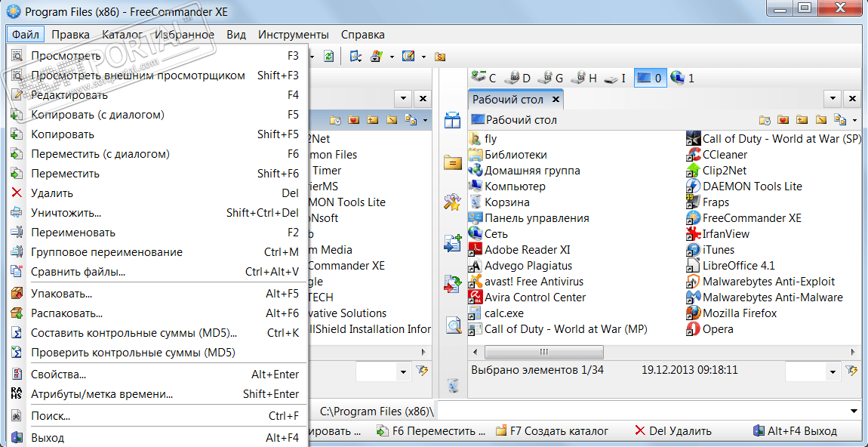The height and width of the screenshot is (447, 868).
Task: Expand dropdown arrow beside the notepad toolbar icon
Action: [x=423, y=57]
